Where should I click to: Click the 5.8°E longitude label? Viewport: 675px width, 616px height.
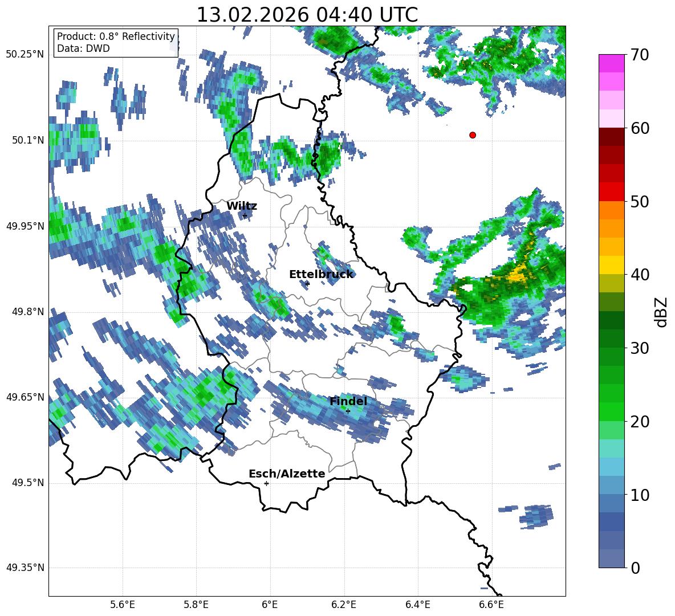click(196, 605)
